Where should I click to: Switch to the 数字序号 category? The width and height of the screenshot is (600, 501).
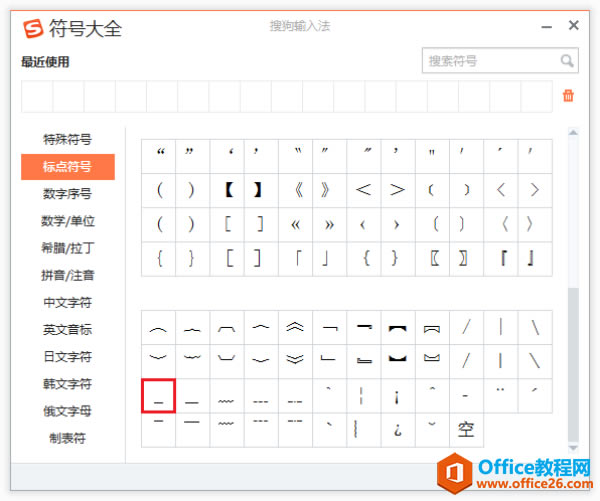click(67, 194)
